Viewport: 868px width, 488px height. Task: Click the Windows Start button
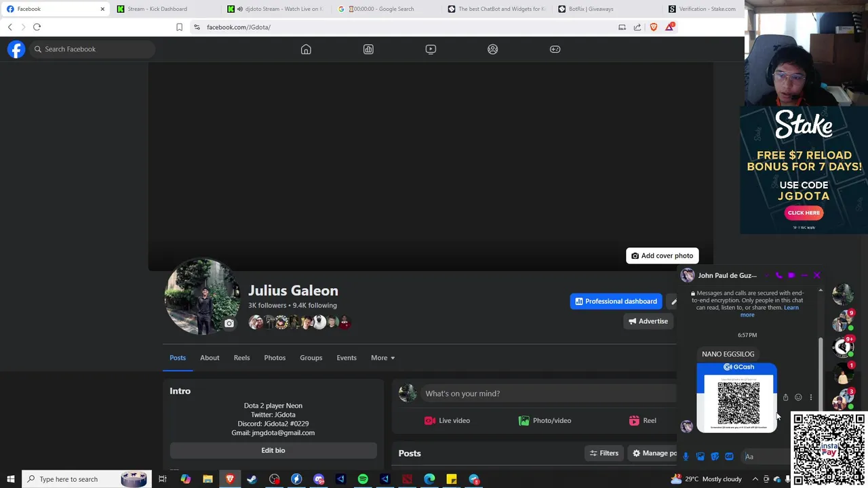pos(11,479)
